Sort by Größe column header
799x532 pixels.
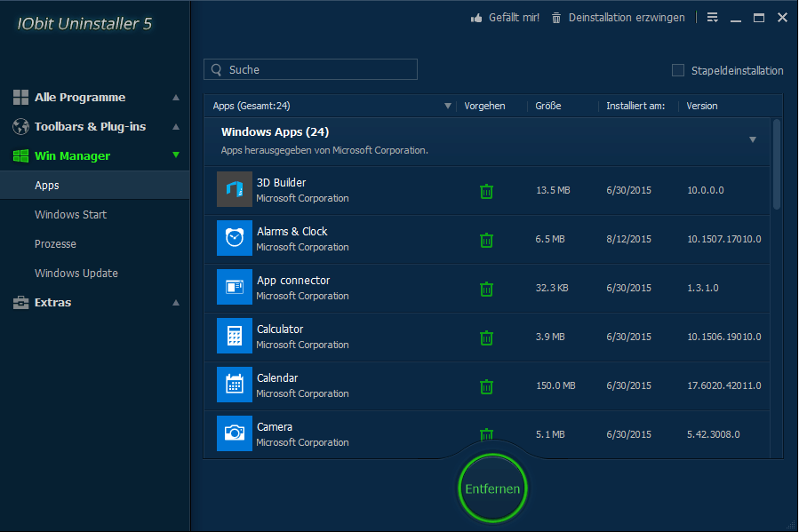[x=547, y=106]
